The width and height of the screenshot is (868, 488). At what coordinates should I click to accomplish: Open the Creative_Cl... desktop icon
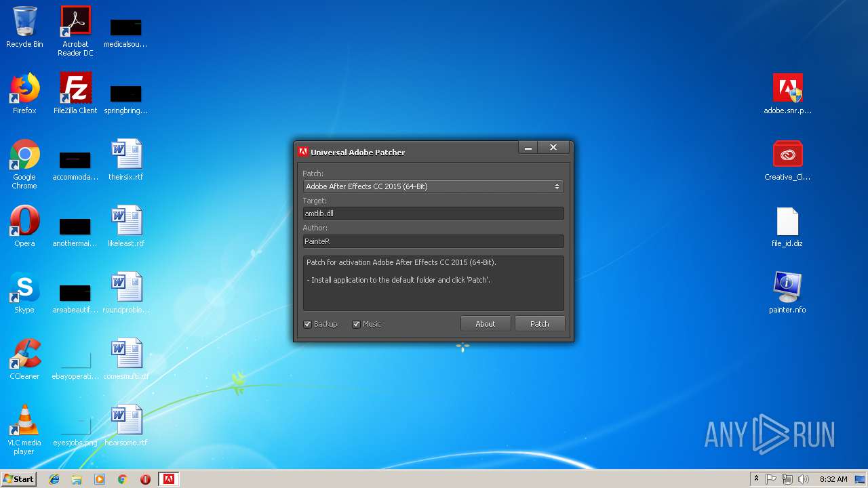[787, 160]
